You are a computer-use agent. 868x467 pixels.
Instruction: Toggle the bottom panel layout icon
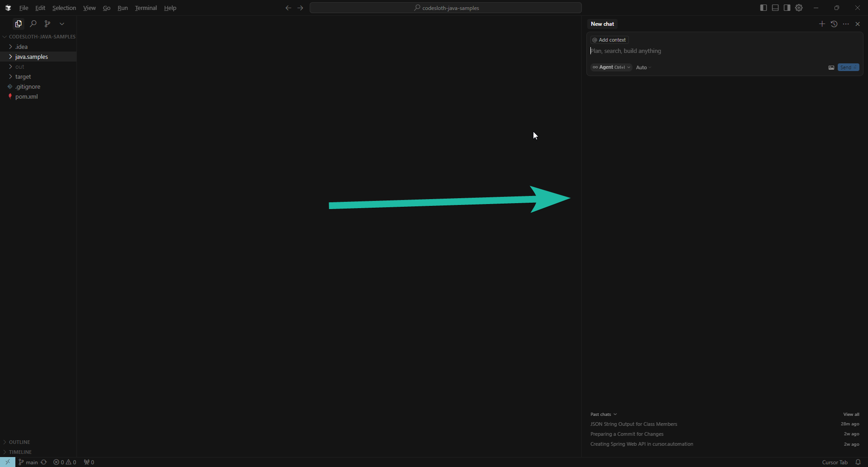(x=775, y=8)
